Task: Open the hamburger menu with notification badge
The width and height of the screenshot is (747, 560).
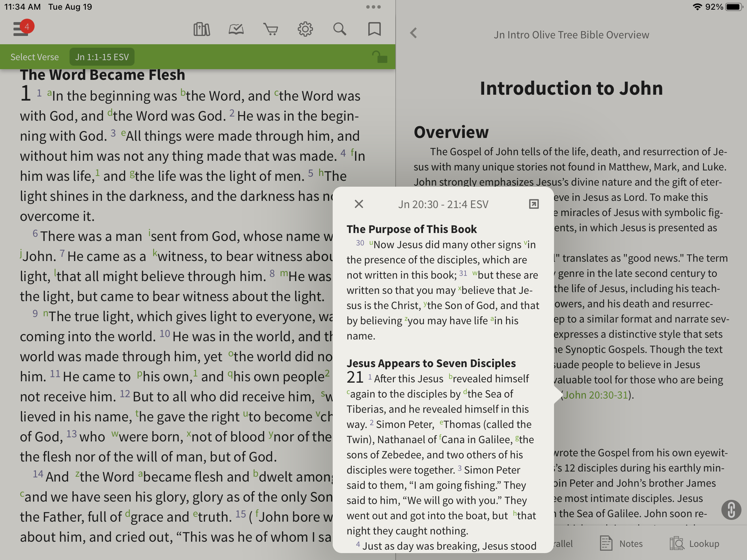Action: point(21,29)
